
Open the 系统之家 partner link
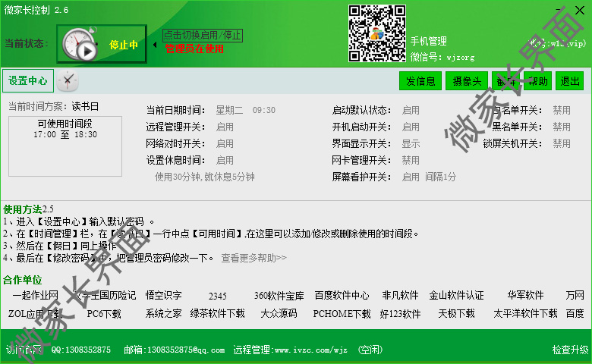(x=163, y=313)
